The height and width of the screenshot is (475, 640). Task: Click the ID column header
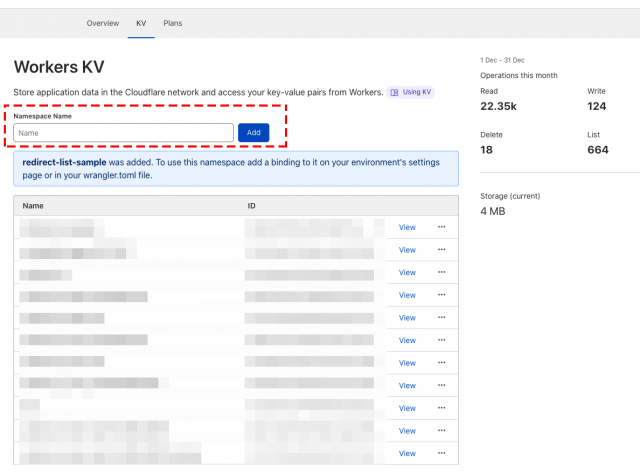coord(251,206)
